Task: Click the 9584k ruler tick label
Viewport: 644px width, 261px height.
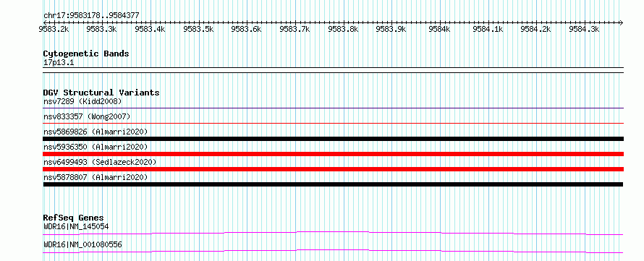Action: pos(440,29)
